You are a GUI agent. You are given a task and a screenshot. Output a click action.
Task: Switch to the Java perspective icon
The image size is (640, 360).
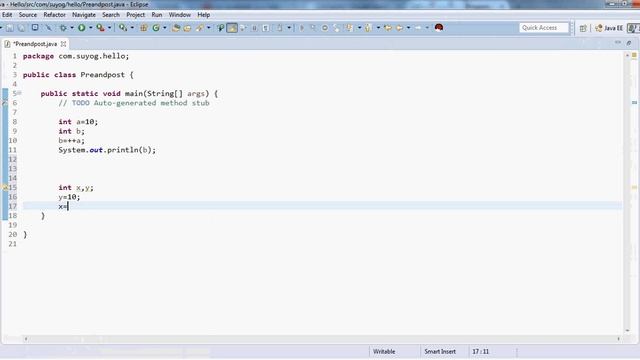click(633, 28)
